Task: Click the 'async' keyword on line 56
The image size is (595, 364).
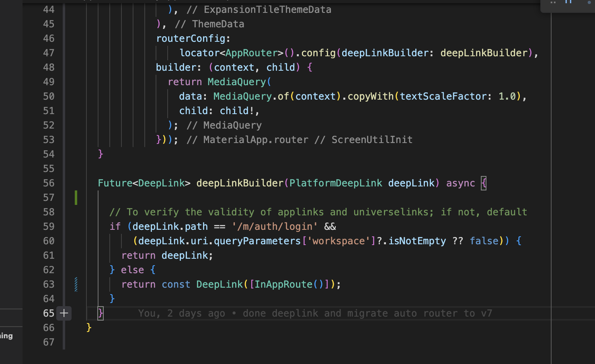Action: tap(460, 183)
